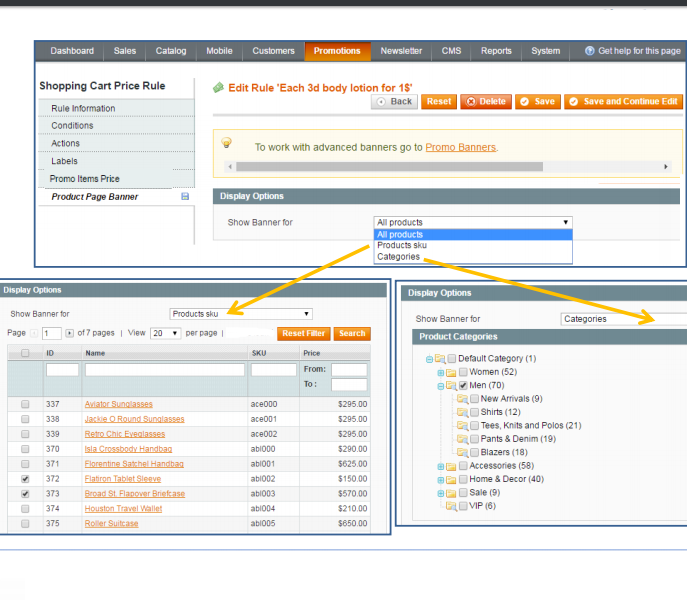The width and height of the screenshot is (687, 600).
Task: Click the Save and Continue Edit button
Action: [623, 102]
